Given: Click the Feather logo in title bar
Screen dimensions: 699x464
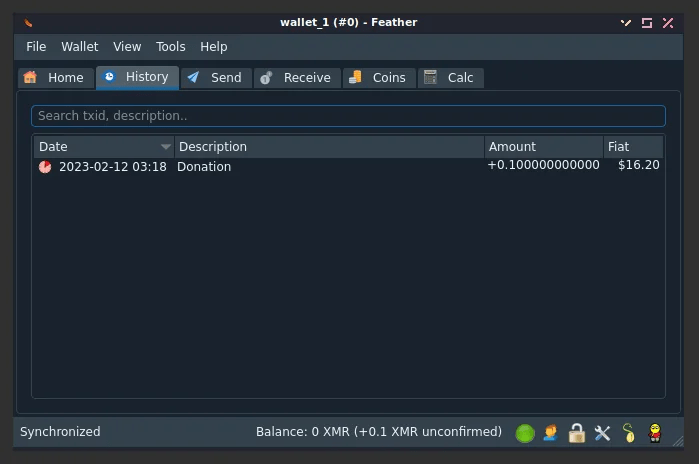Looking at the screenshot, I should click(x=28, y=23).
